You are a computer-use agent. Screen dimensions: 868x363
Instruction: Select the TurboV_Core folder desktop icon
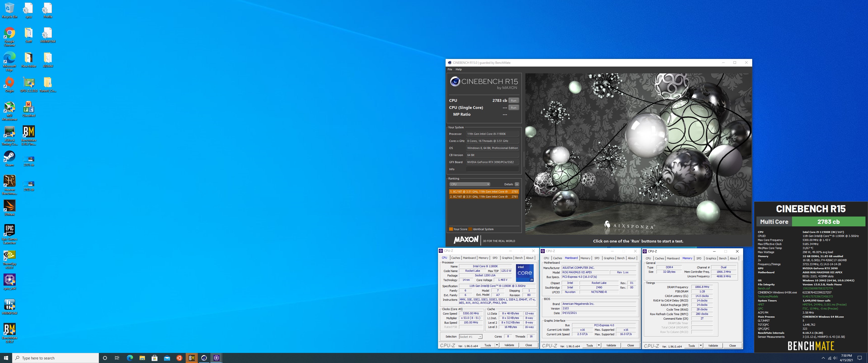tap(48, 84)
